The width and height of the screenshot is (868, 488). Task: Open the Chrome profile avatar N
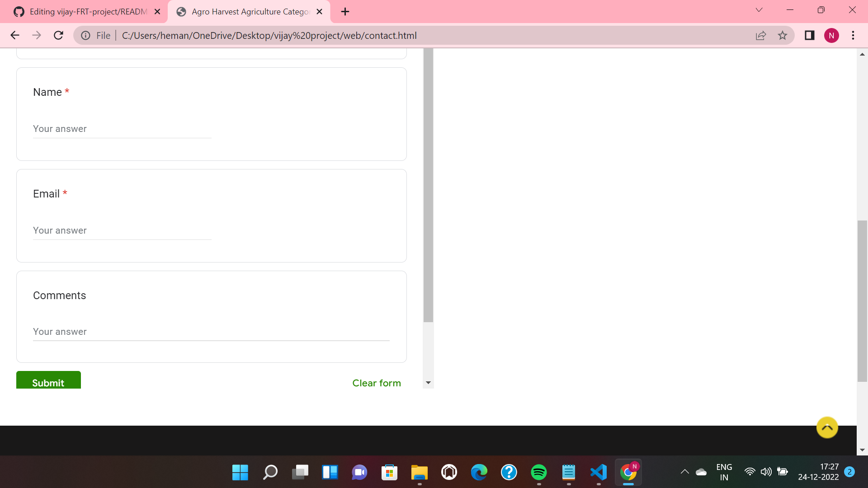(x=831, y=35)
